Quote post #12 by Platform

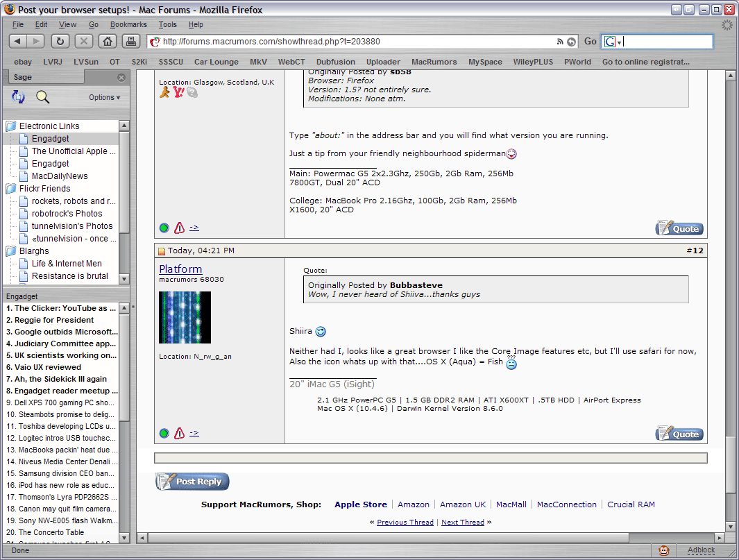679,434
